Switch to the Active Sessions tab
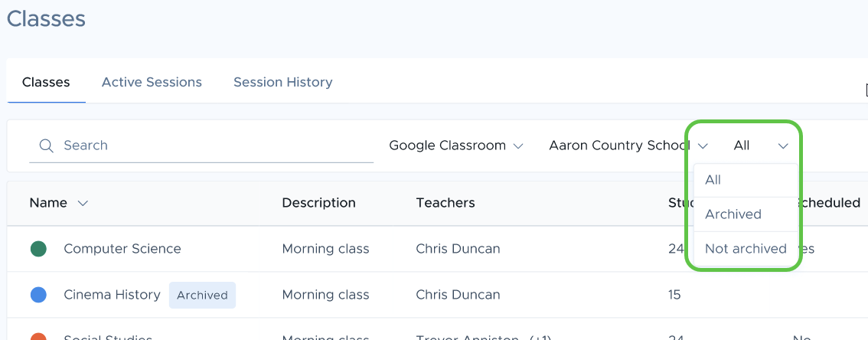The height and width of the screenshot is (340, 868). click(152, 83)
